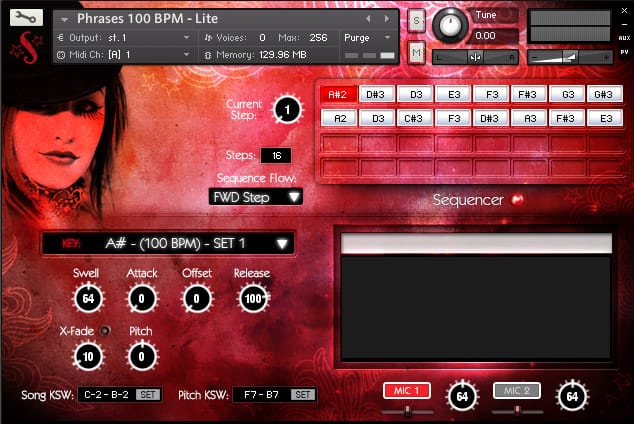Select sequencer step A3
The height and width of the screenshot is (424, 634).
[x=529, y=118]
